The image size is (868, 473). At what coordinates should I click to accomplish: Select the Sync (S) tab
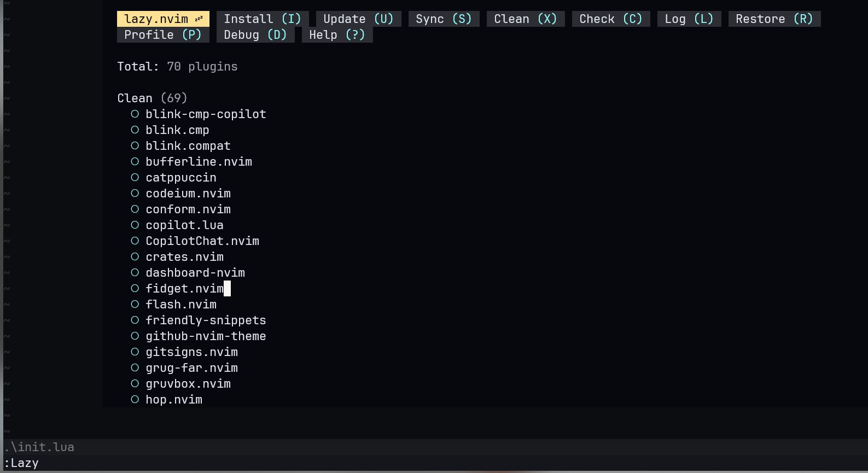pyautogui.click(x=444, y=19)
